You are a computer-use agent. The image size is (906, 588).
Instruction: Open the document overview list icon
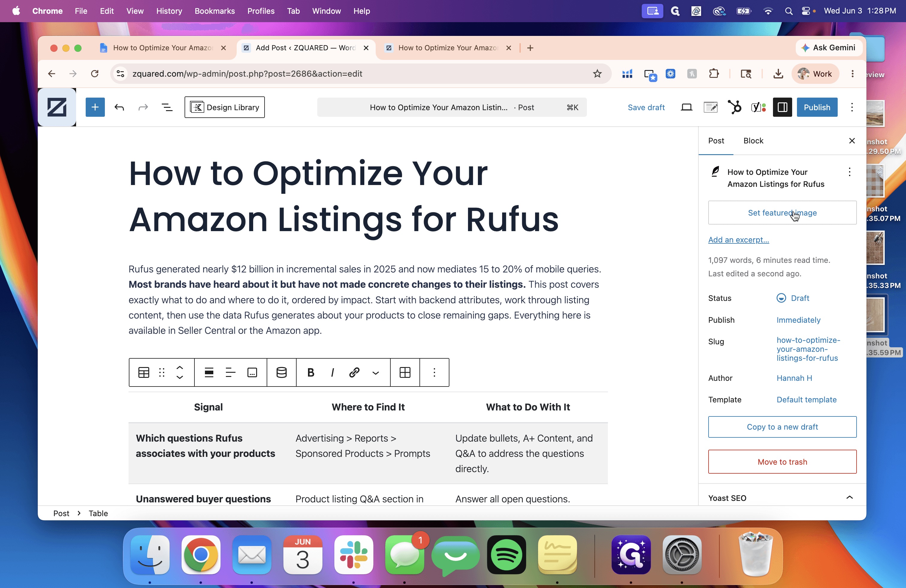[167, 107]
